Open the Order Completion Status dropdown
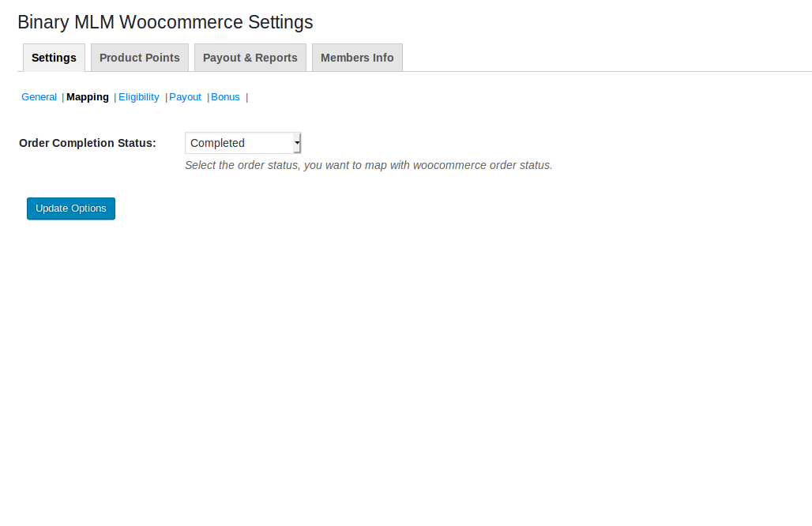The image size is (812, 526). 242,143
